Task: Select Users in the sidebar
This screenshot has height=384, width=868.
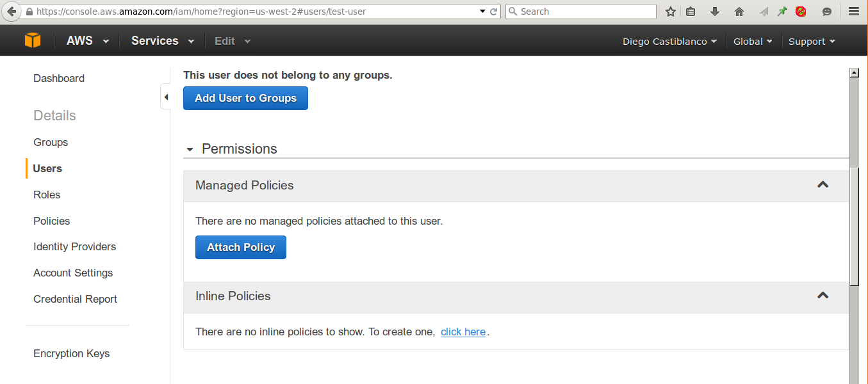Action: (47, 168)
